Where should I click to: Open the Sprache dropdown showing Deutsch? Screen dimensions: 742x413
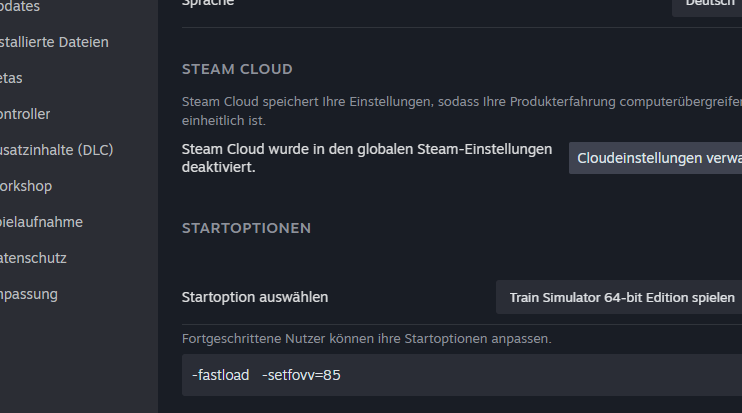tap(708, 4)
